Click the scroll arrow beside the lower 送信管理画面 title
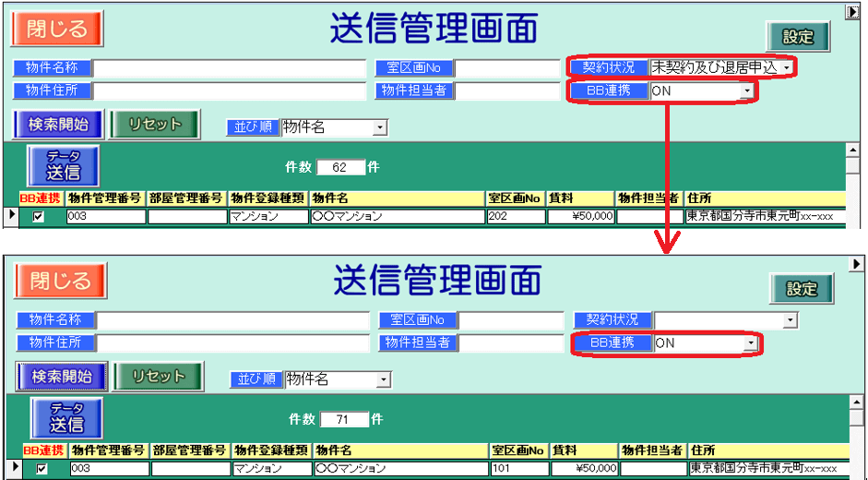Screen dimensions: 868x480 click(856, 265)
